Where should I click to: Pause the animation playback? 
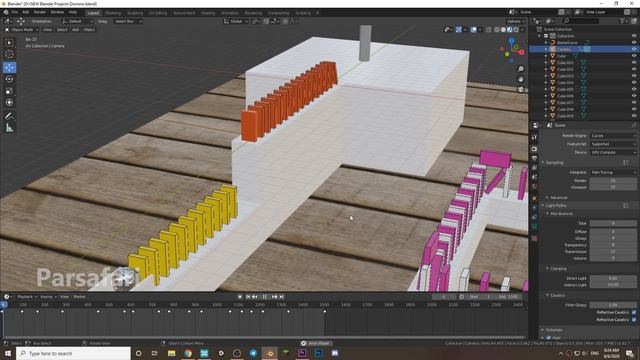pyautogui.click(x=264, y=297)
